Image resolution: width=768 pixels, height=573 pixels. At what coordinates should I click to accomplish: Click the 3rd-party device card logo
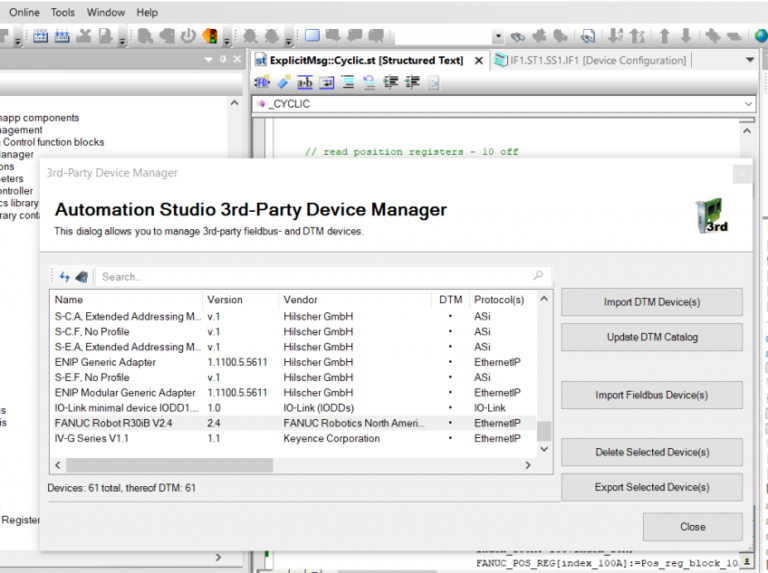pyautogui.click(x=711, y=216)
